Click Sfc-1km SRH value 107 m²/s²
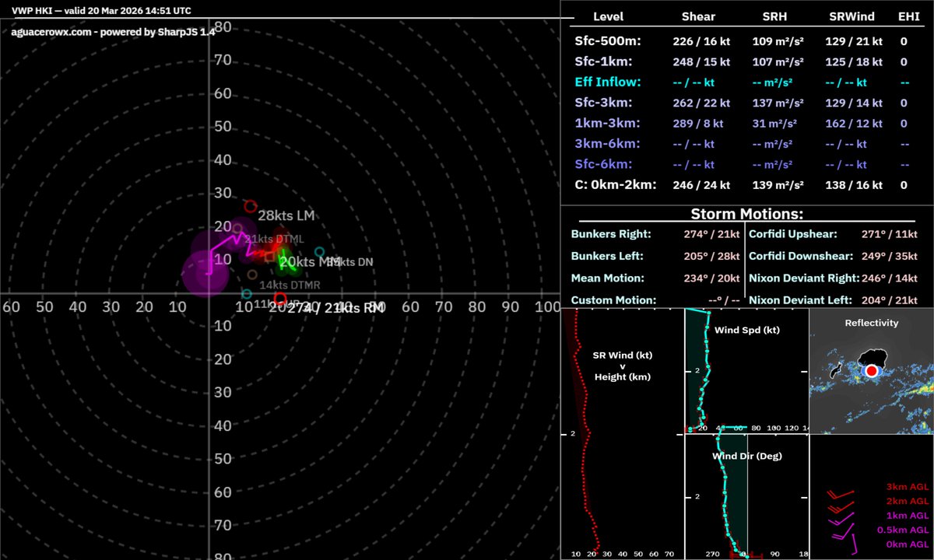Screen dimensions: 934x560 (779, 61)
